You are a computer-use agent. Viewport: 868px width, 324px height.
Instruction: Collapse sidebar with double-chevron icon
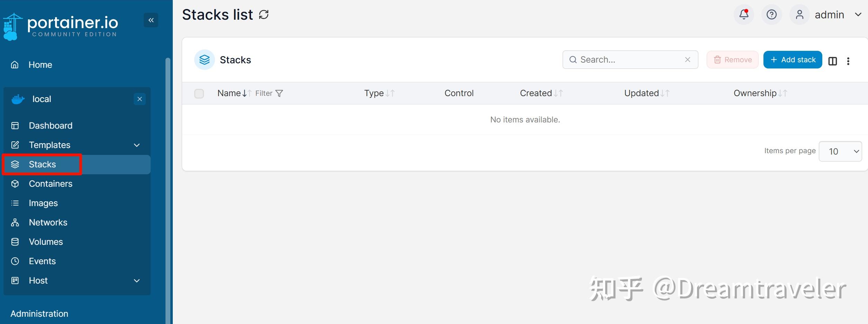pyautogui.click(x=151, y=20)
